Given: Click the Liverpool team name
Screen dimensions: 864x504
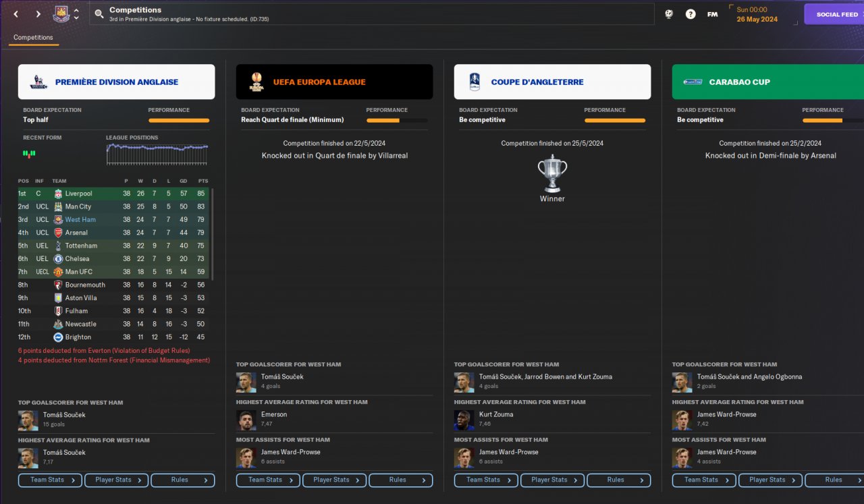Looking at the screenshot, I should coord(78,194).
